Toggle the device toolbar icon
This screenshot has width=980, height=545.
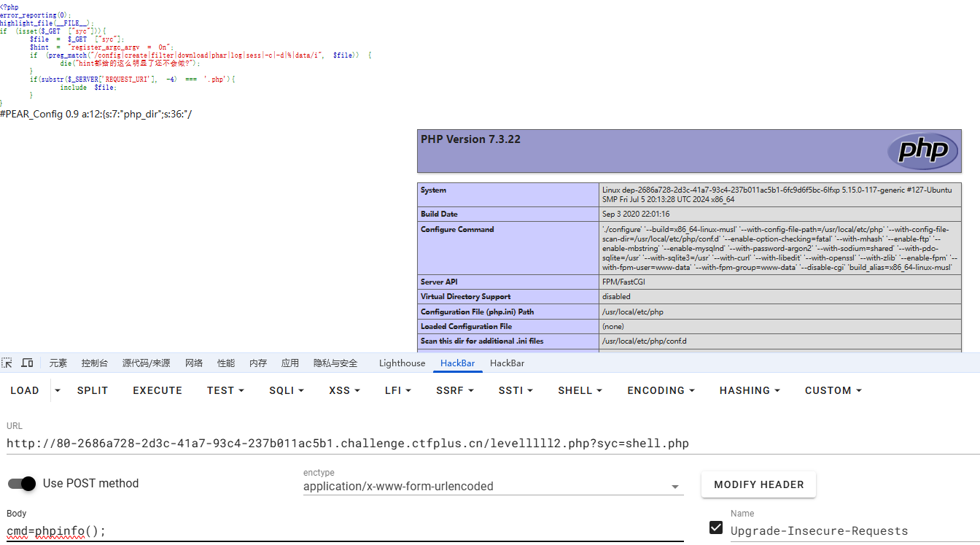click(x=27, y=363)
